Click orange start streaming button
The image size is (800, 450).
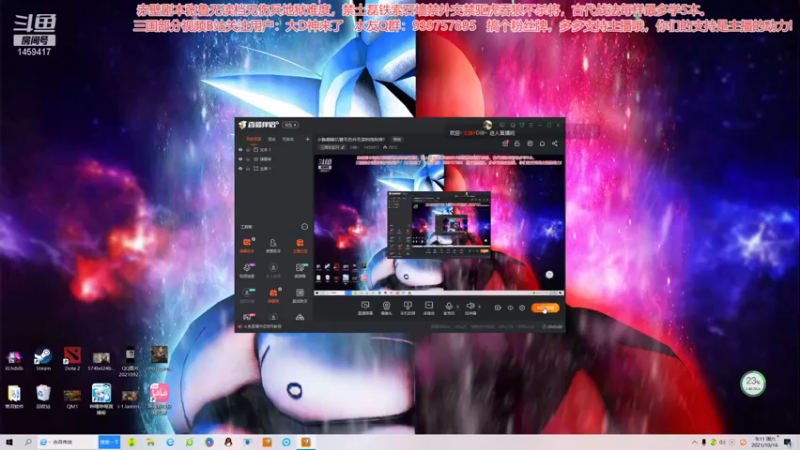(x=545, y=308)
